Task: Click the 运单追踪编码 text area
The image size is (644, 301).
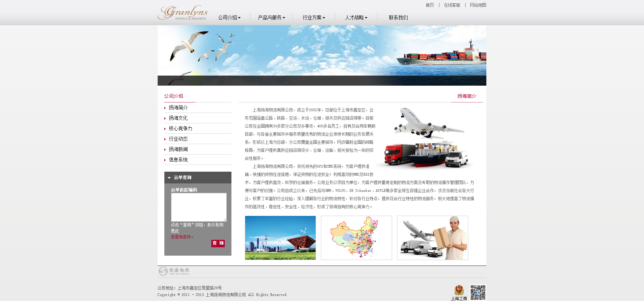Action: 199,207
